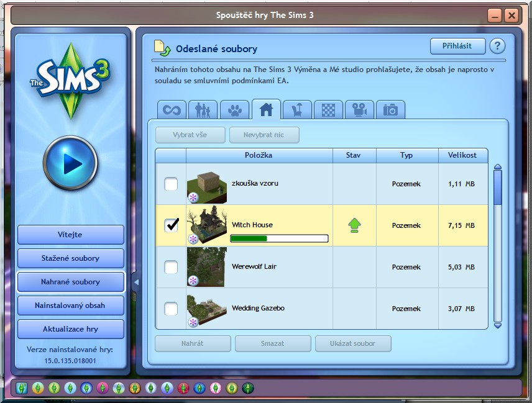Click the custom content badge on Witch House

(x=193, y=239)
